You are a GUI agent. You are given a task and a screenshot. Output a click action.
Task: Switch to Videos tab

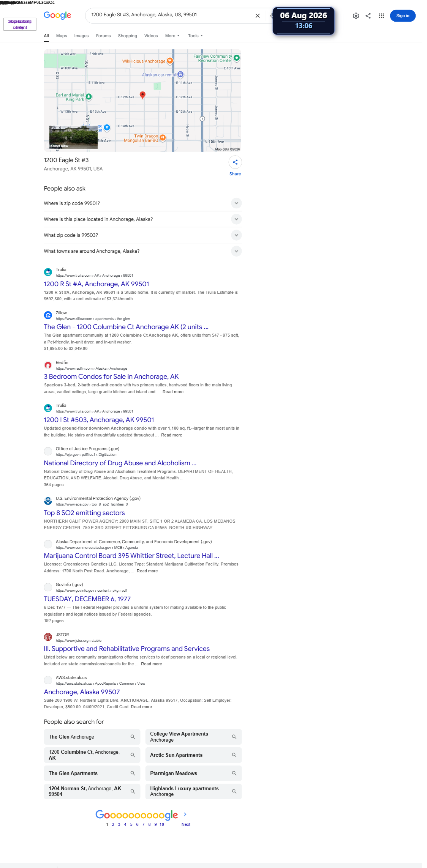[x=151, y=36]
